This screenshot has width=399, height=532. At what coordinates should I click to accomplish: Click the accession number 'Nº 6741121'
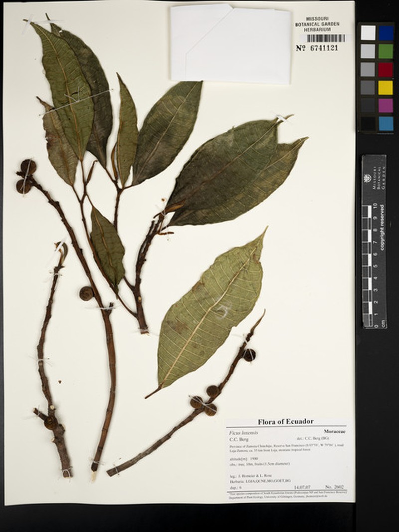(x=317, y=48)
